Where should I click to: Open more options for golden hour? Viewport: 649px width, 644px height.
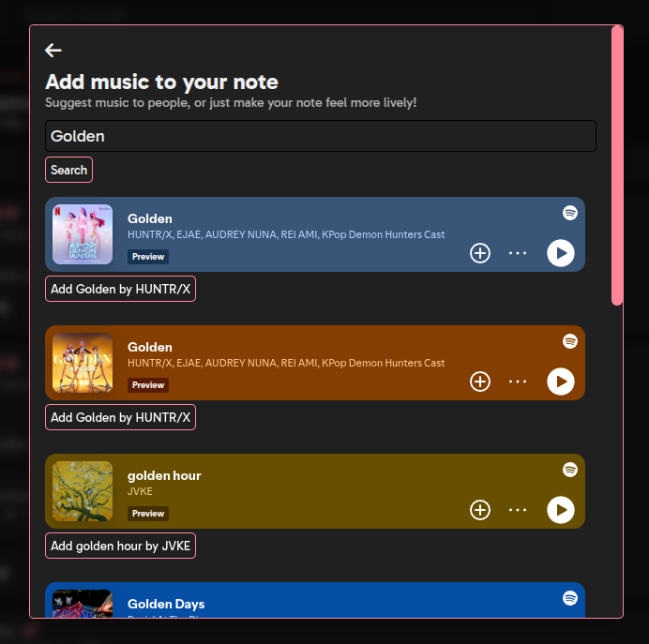click(x=518, y=510)
